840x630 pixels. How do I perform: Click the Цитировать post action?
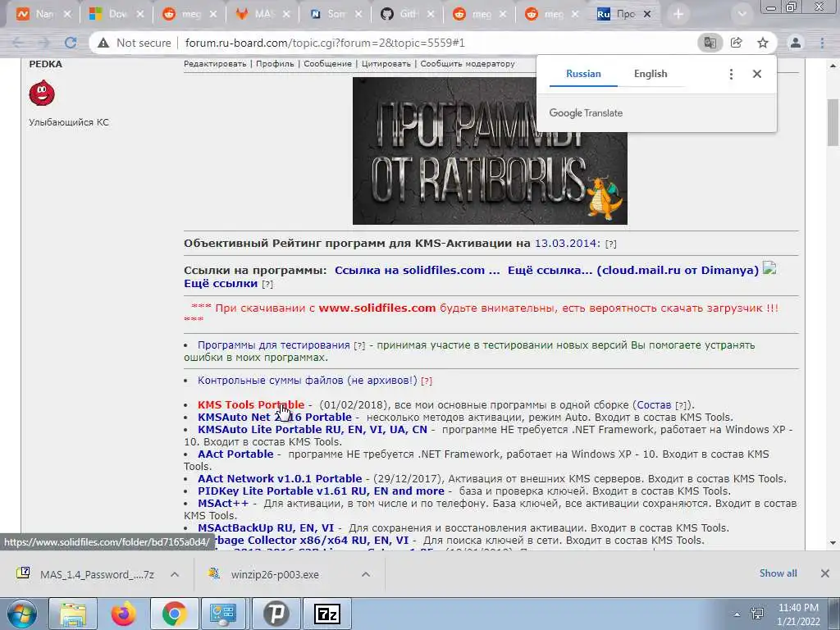point(386,64)
